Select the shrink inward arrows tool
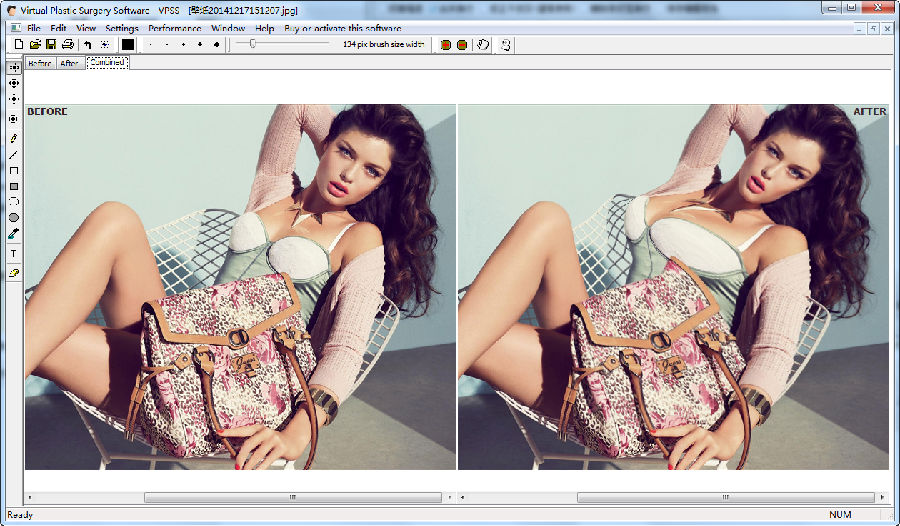The image size is (900, 526). click(x=14, y=99)
